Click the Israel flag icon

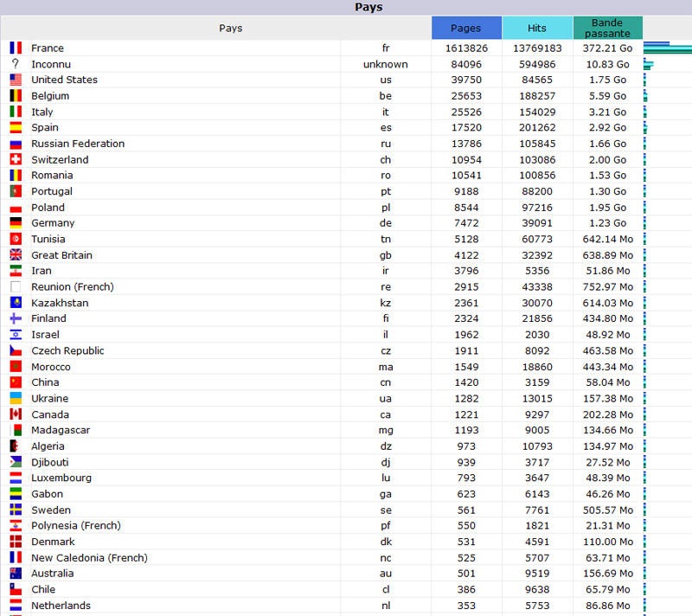(16, 335)
